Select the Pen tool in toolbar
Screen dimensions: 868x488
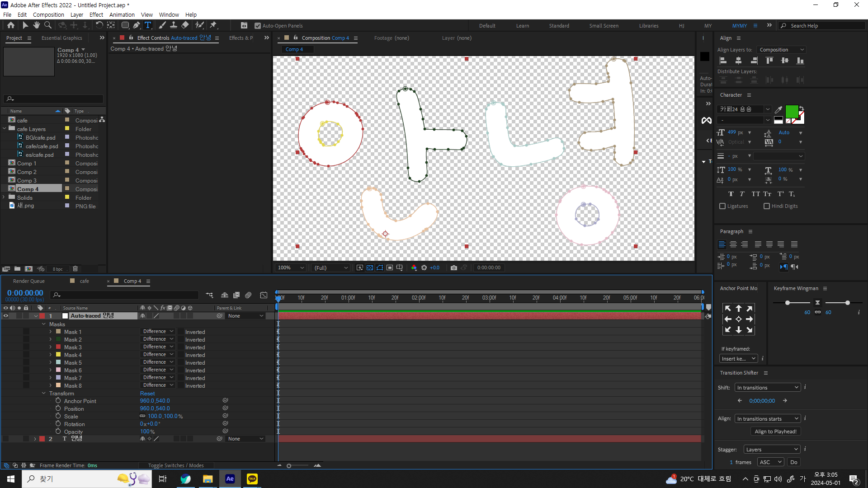[x=137, y=25]
